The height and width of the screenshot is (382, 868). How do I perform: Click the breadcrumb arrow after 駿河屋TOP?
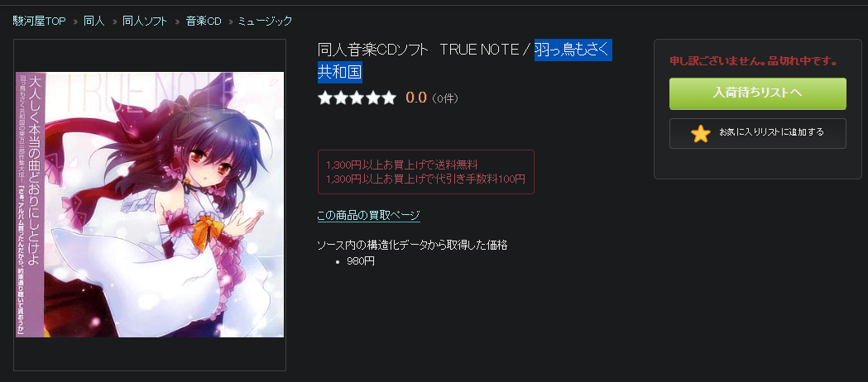coord(75,21)
